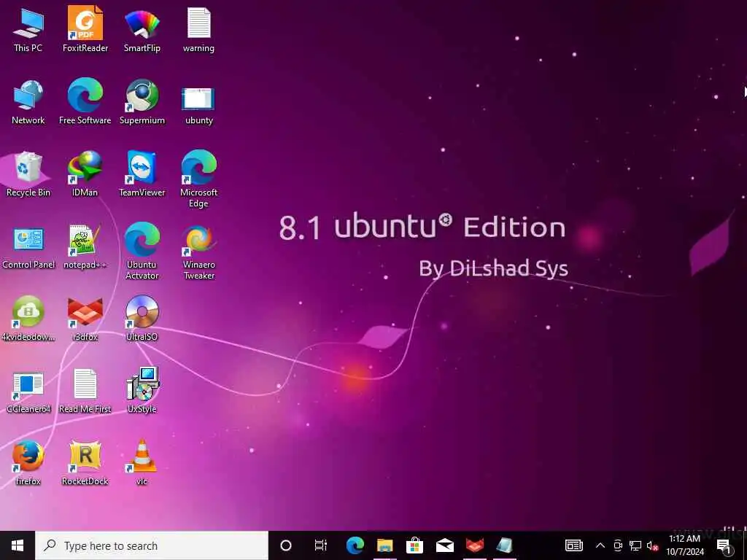Open Microsoft Store from the taskbar

(x=415, y=545)
